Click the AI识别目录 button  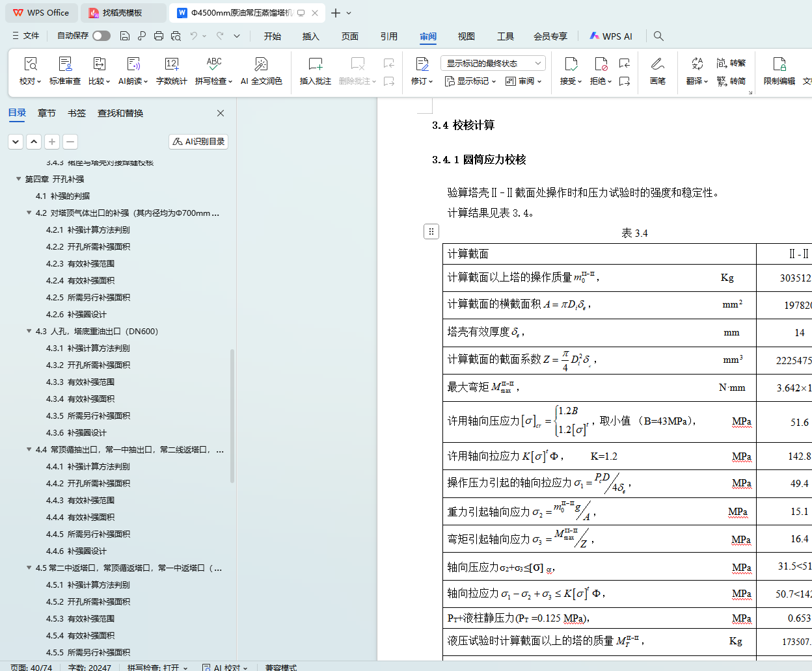click(x=198, y=141)
